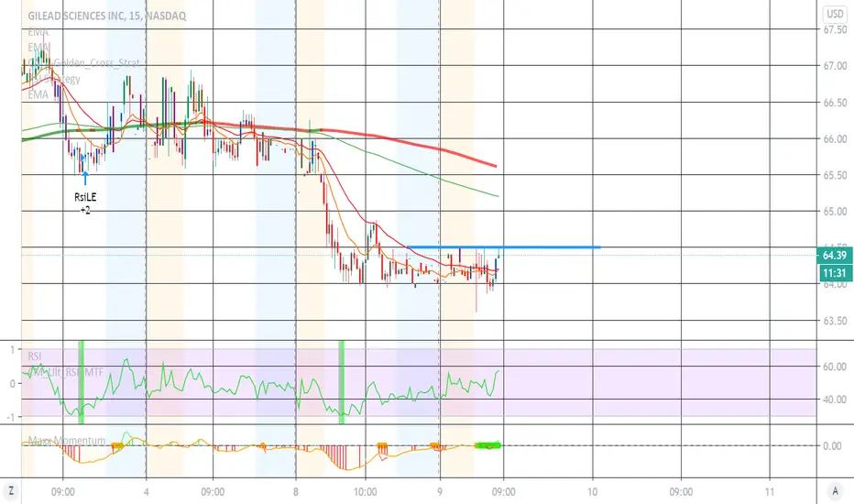Click the date label 4 on time axis
Viewport: 854px width, 504px height.
(x=146, y=491)
